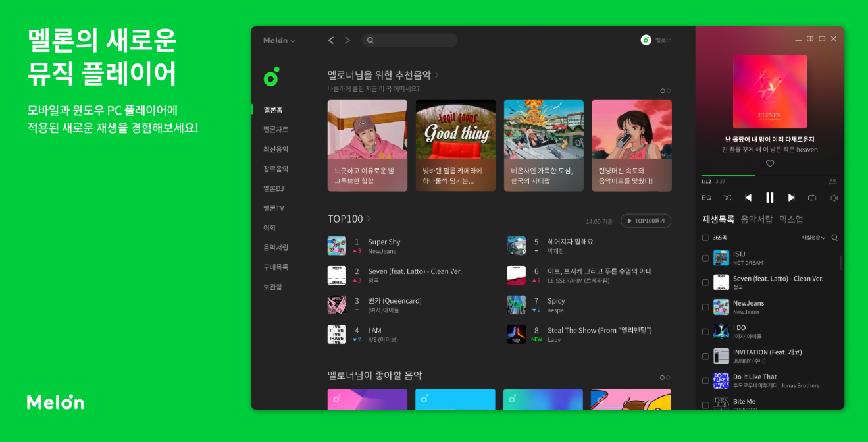The image size is (868, 442).
Task: Click the volume speaker icon
Action: [834, 198]
